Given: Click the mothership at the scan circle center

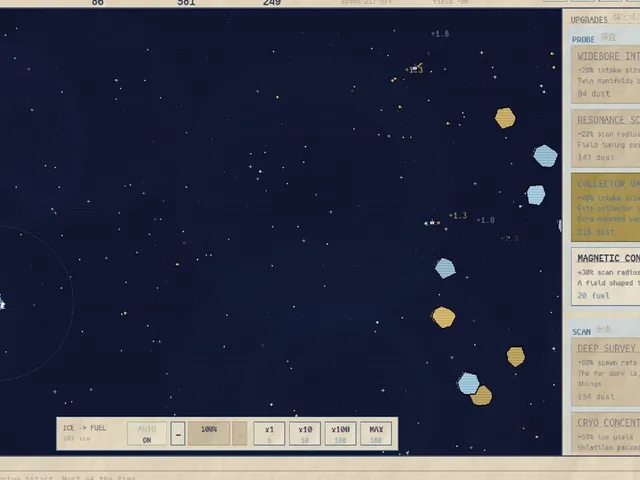Looking at the screenshot, I should pos(1,303).
